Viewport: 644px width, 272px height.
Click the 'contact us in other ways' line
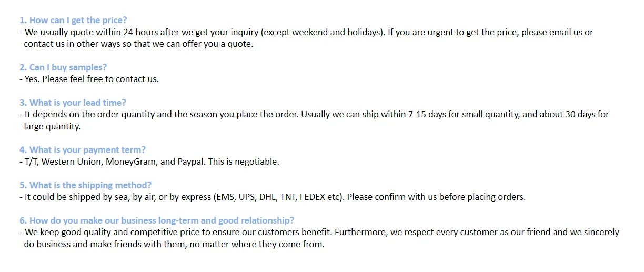(x=138, y=44)
